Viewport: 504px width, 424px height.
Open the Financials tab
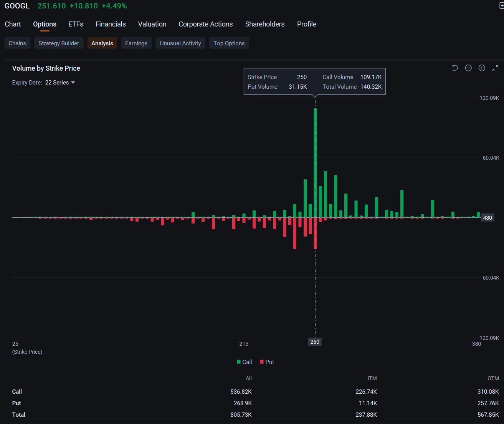pyautogui.click(x=111, y=24)
